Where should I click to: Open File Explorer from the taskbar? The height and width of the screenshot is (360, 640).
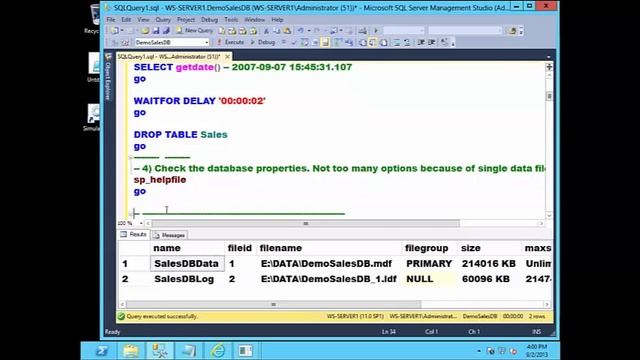pos(131,351)
